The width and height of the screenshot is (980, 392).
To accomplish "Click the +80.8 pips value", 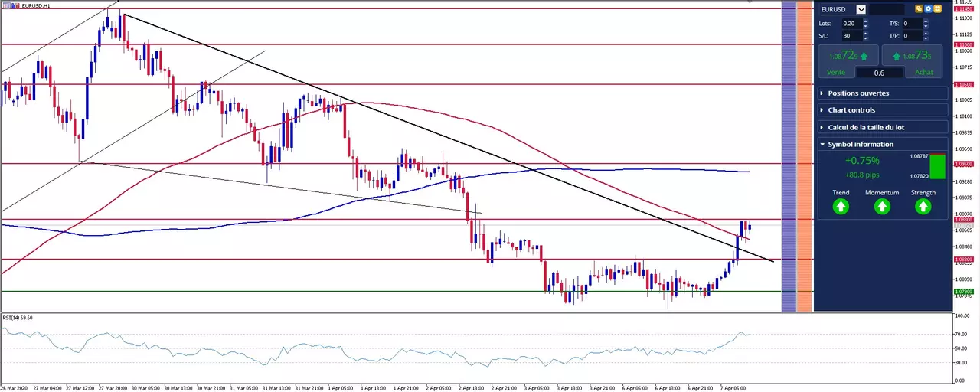I will click(x=862, y=175).
